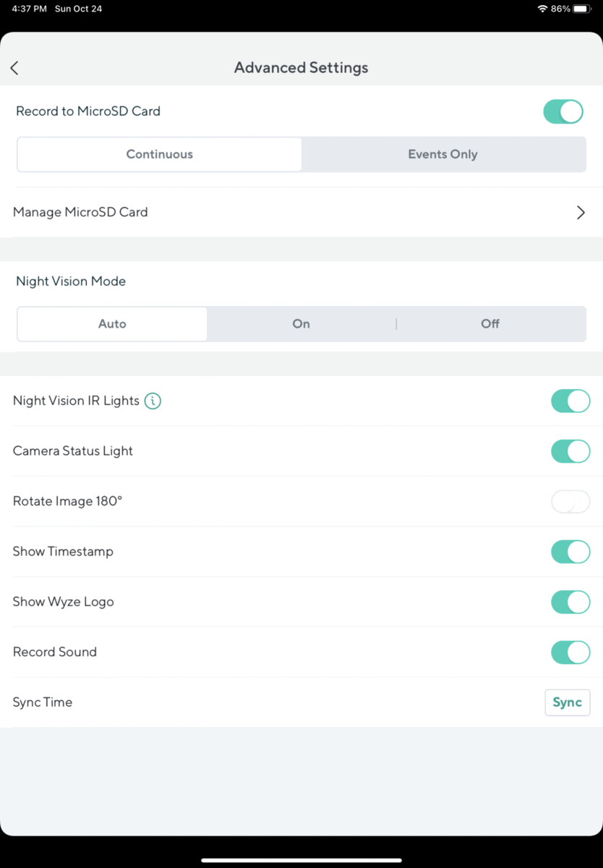Select Auto for Night Vision Mode
603x868 pixels.
[x=111, y=323]
